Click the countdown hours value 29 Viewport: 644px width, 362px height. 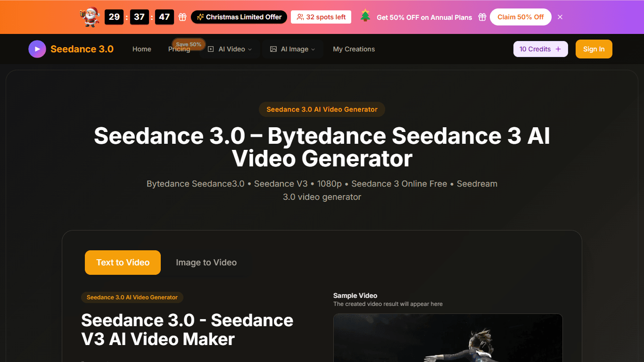pyautogui.click(x=114, y=17)
